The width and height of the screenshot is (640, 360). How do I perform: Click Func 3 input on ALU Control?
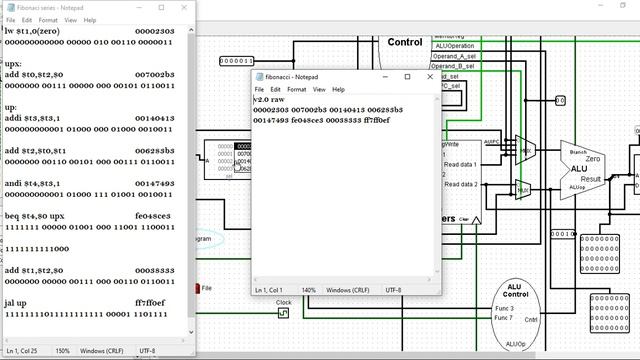pos(504,309)
